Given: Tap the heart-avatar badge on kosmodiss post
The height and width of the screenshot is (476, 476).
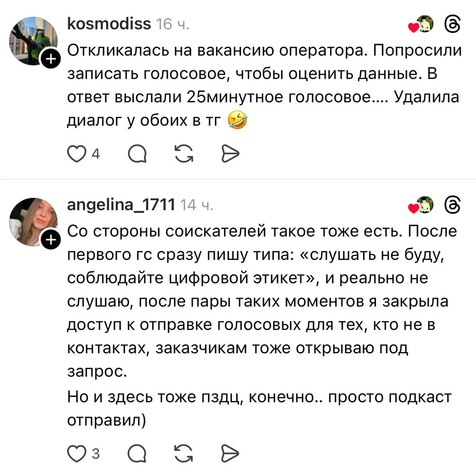Looking at the screenshot, I should [421, 25].
